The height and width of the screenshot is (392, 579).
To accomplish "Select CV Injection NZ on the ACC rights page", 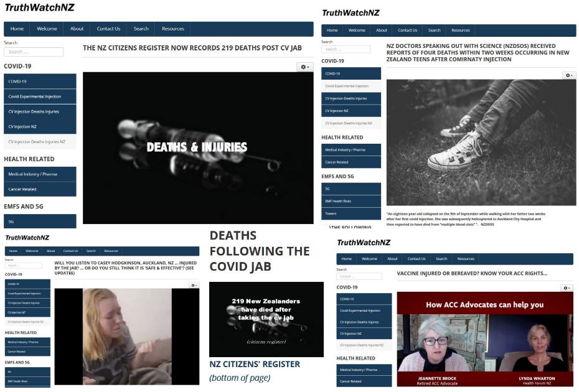I will tap(364, 334).
